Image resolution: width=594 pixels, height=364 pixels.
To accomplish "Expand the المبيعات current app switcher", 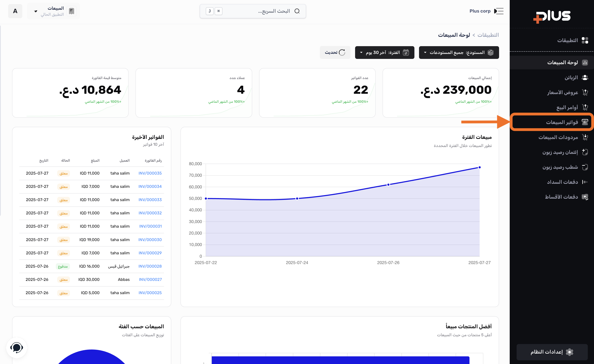I will pyautogui.click(x=53, y=11).
